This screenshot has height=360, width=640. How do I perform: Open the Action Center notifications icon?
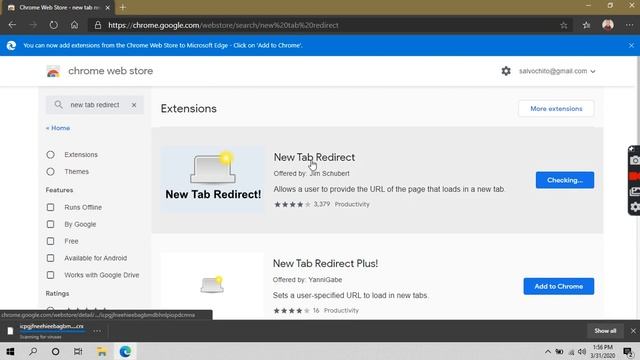pyautogui.click(x=628, y=351)
